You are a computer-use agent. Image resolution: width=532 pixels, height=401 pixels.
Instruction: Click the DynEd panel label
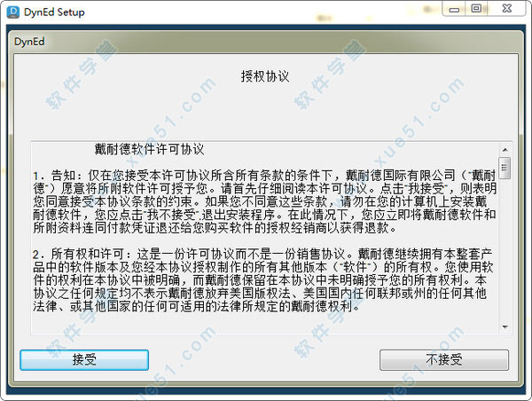pyautogui.click(x=29, y=42)
